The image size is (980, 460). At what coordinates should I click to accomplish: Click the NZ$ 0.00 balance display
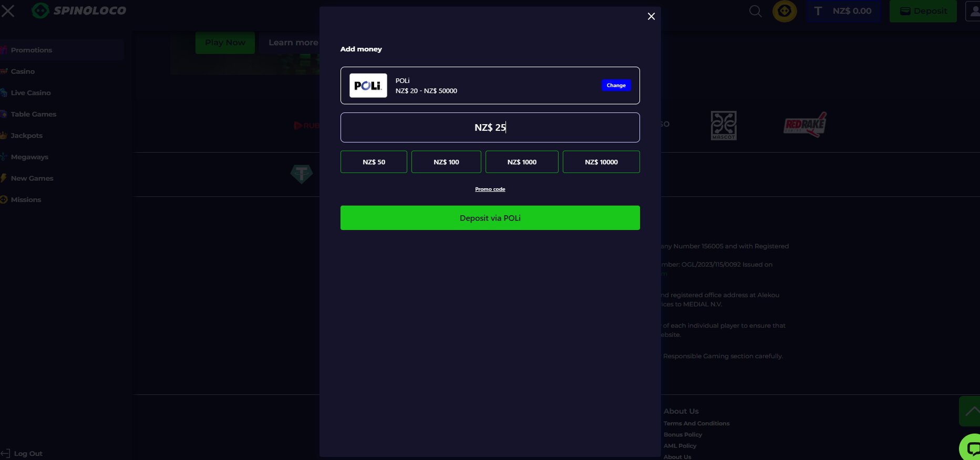(x=844, y=11)
